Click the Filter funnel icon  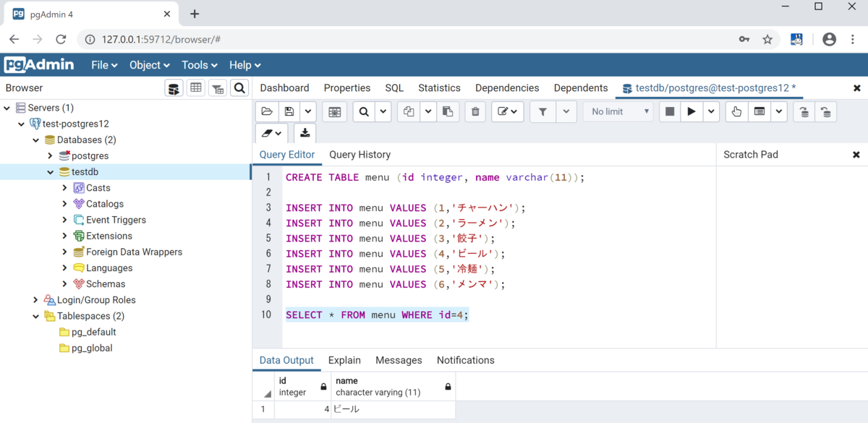tap(542, 111)
